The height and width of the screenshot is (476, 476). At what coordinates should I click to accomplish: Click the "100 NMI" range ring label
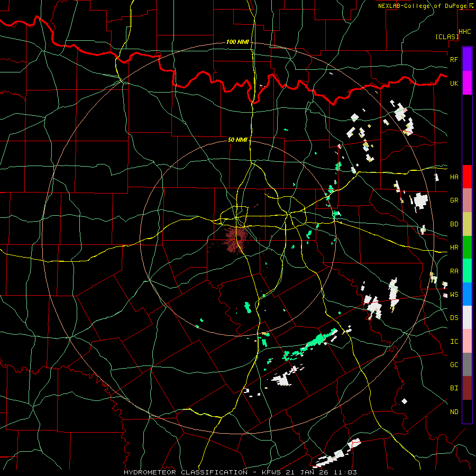(237, 42)
